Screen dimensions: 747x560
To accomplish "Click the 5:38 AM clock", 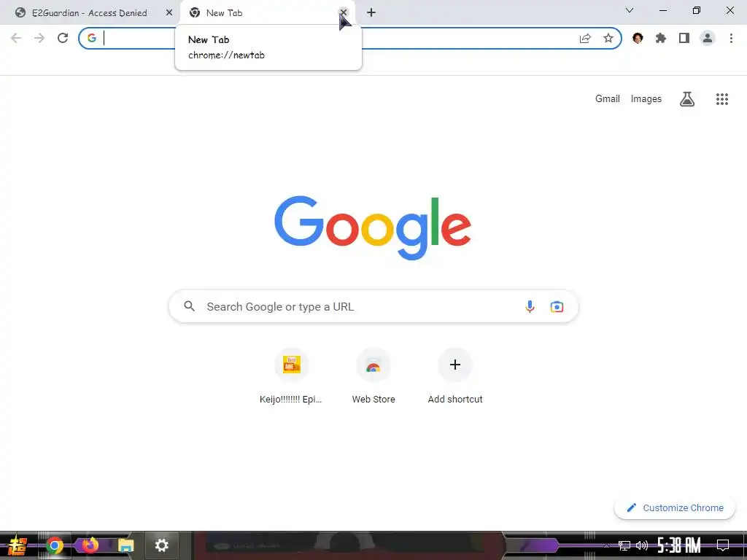I will [679, 545].
